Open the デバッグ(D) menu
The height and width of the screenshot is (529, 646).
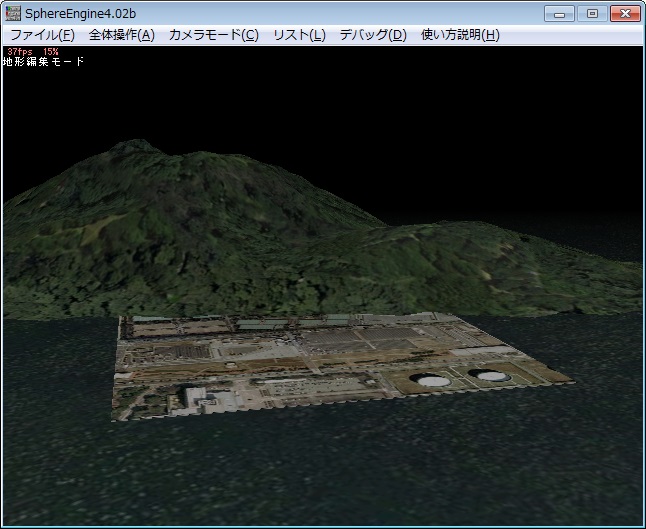(x=373, y=35)
